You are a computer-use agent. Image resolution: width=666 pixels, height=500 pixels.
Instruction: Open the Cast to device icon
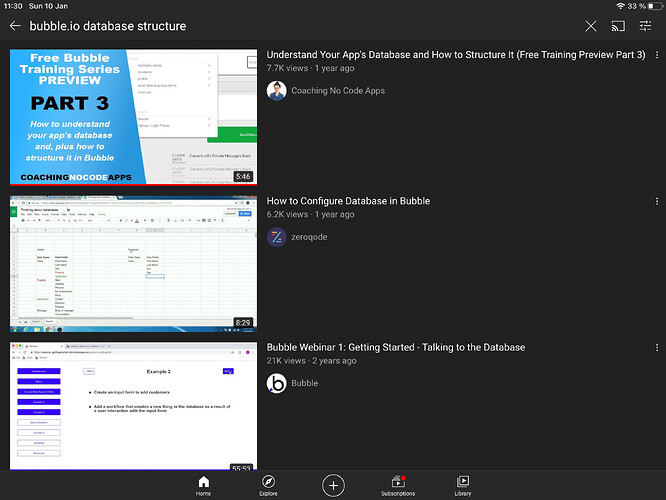click(x=618, y=26)
